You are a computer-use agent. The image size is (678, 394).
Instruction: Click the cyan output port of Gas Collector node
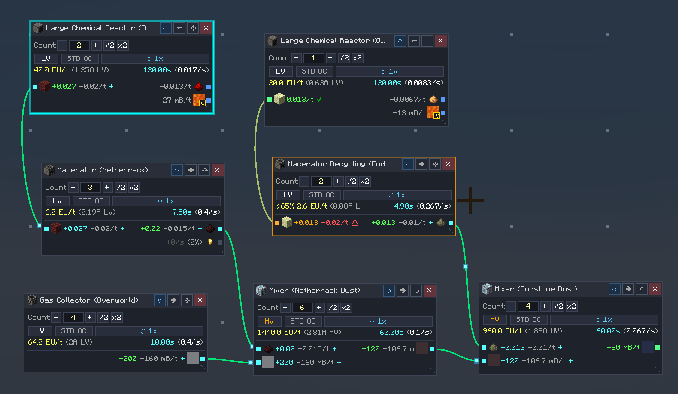[203, 359]
